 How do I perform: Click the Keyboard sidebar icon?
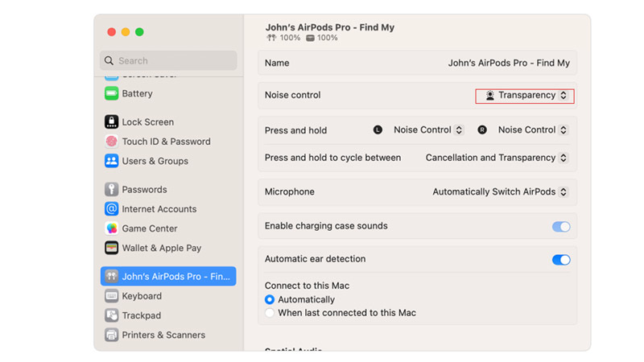coord(111,296)
